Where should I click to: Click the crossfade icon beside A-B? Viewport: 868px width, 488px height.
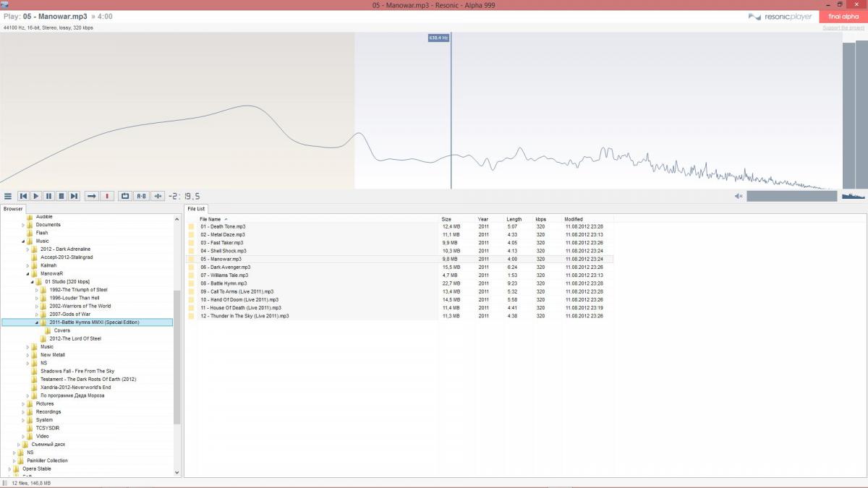(158, 196)
